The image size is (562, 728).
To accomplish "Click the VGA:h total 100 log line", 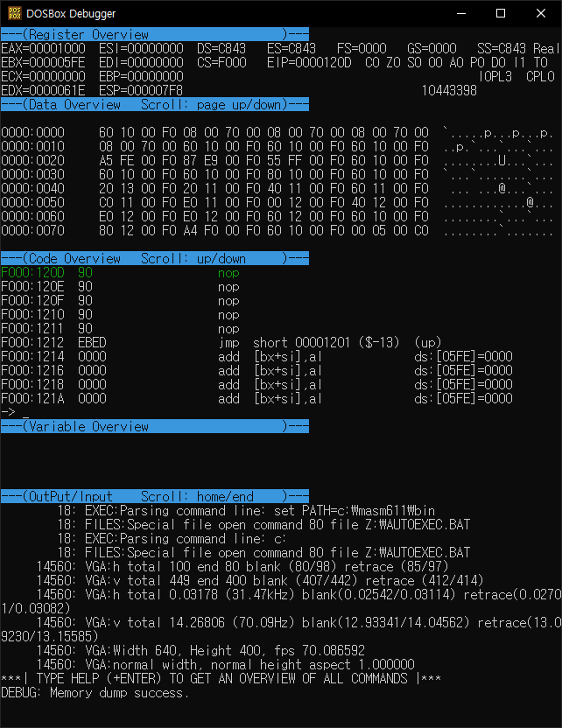I will pos(242,566).
